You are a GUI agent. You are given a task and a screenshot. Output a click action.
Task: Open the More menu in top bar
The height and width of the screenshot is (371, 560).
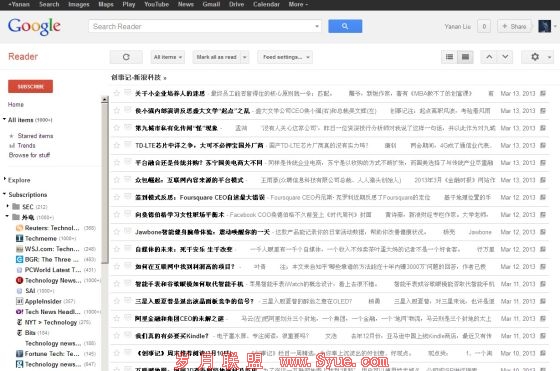pyautogui.click(x=298, y=5)
